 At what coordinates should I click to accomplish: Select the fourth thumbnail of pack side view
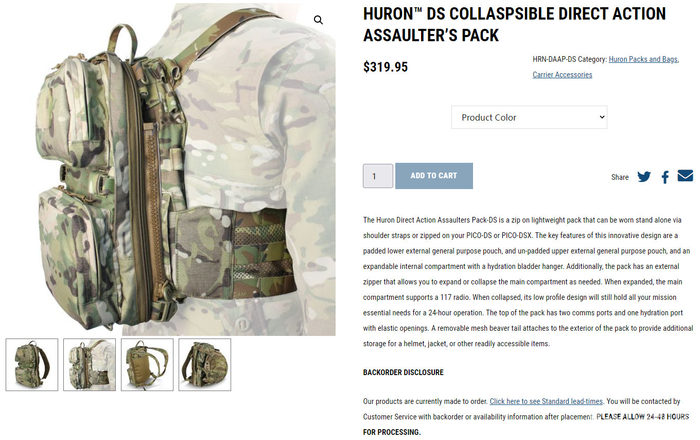click(204, 365)
